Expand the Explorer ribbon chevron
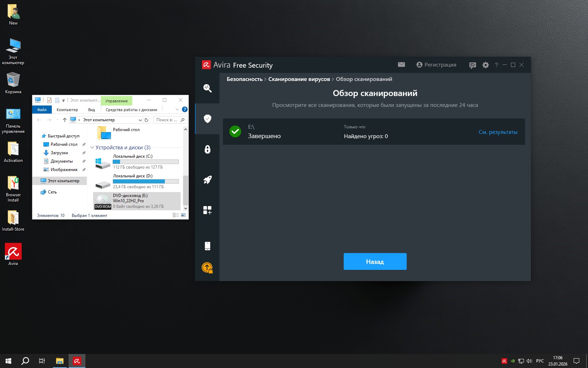Image resolution: width=588 pixels, height=368 pixels. [x=177, y=110]
